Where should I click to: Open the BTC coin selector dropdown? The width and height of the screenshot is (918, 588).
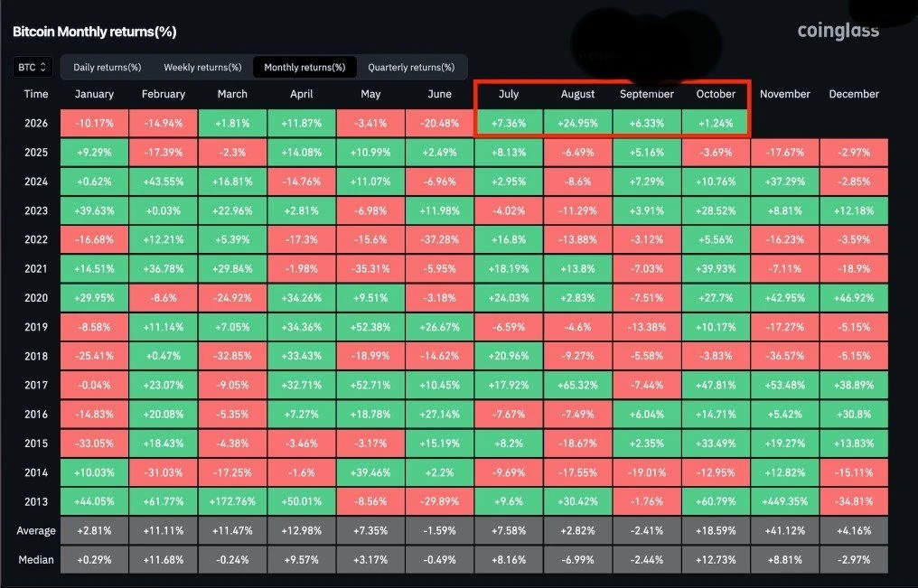pos(33,67)
